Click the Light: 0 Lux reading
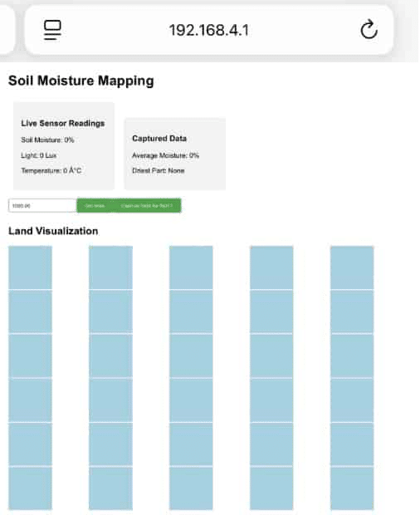 coord(39,155)
